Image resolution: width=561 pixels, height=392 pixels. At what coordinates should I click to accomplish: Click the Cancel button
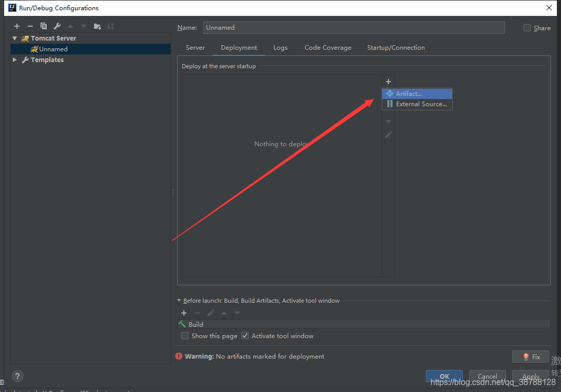coord(488,376)
